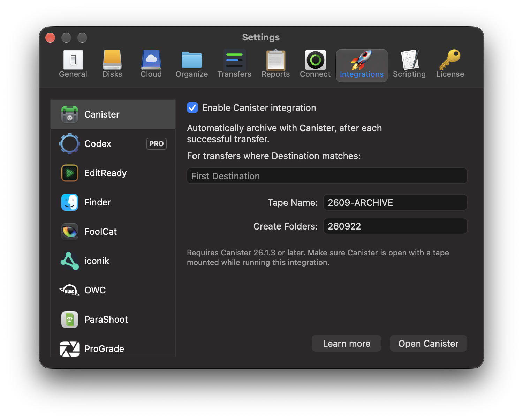Switch to the General tab label
The image size is (523, 420).
pyautogui.click(x=73, y=74)
